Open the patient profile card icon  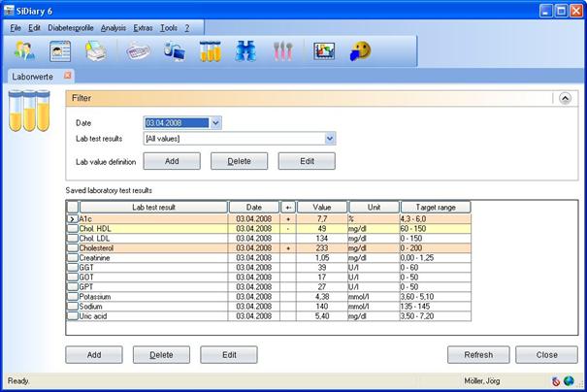(x=60, y=52)
